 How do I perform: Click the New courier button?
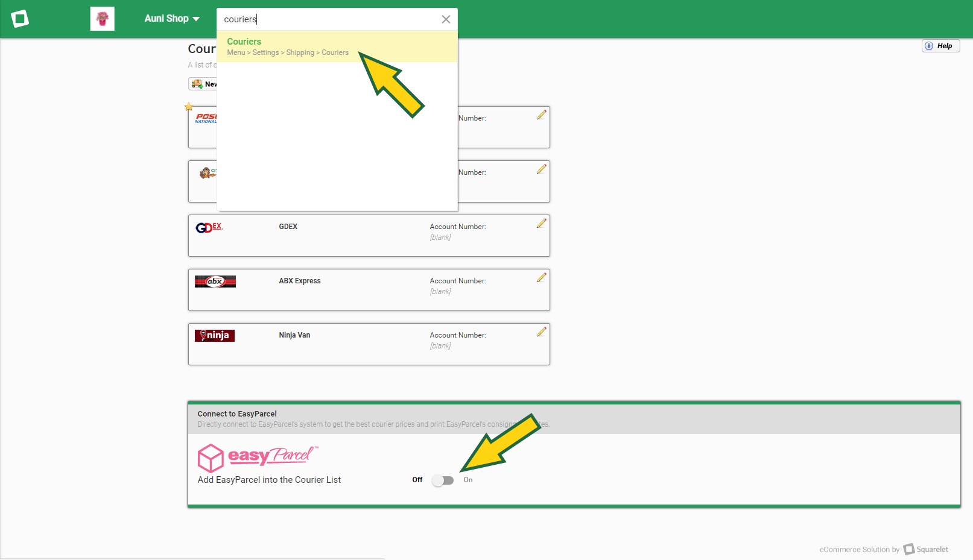pos(203,84)
